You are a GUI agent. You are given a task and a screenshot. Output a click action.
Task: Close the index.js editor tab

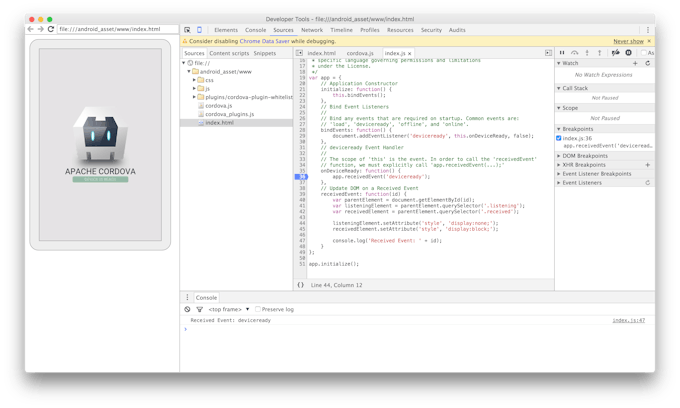pyautogui.click(x=409, y=53)
